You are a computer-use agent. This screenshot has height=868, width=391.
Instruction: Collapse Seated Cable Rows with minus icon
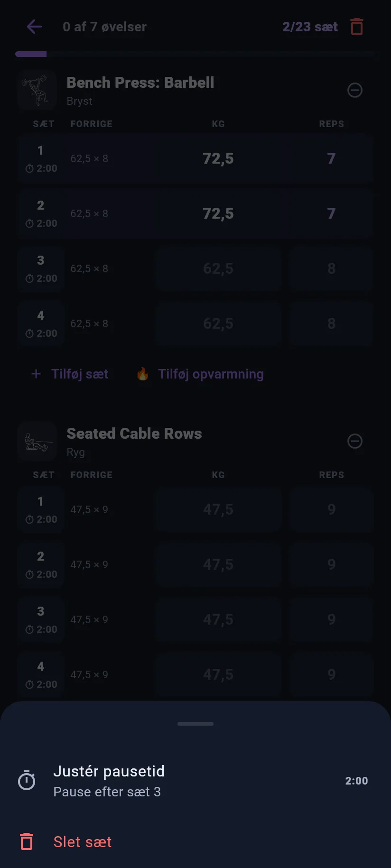click(x=355, y=441)
